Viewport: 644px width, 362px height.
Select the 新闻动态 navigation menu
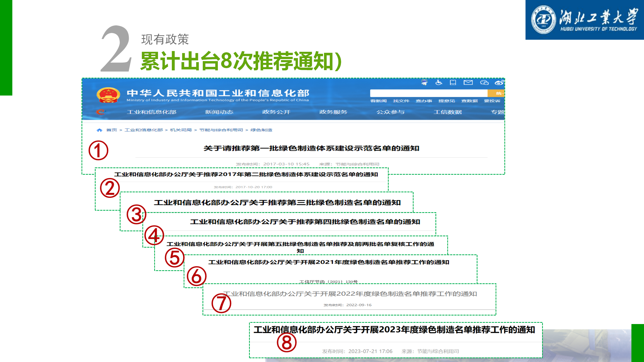pos(219,112)
